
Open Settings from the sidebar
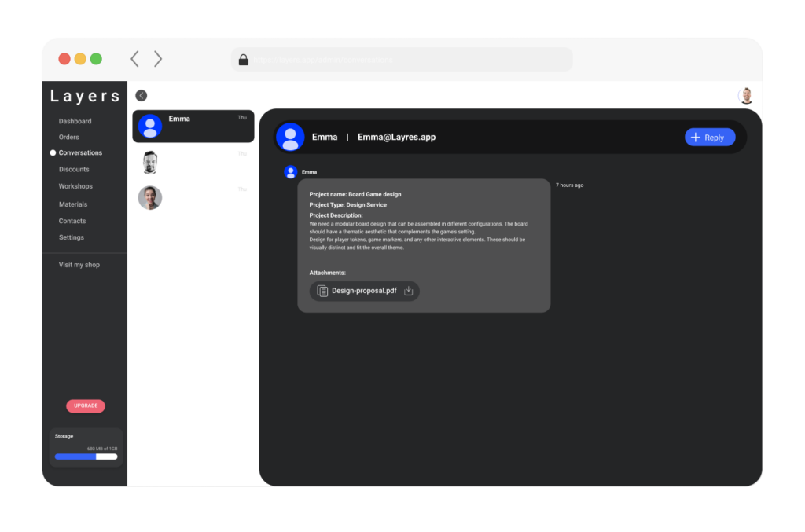click(x=70, y=237)
